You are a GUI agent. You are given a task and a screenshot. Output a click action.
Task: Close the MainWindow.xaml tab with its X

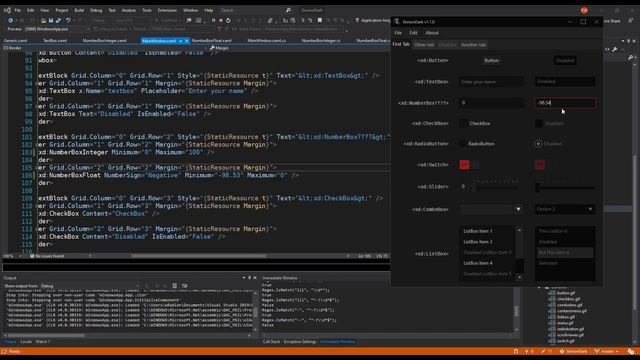pyautogui.click(x=187, y=41)
